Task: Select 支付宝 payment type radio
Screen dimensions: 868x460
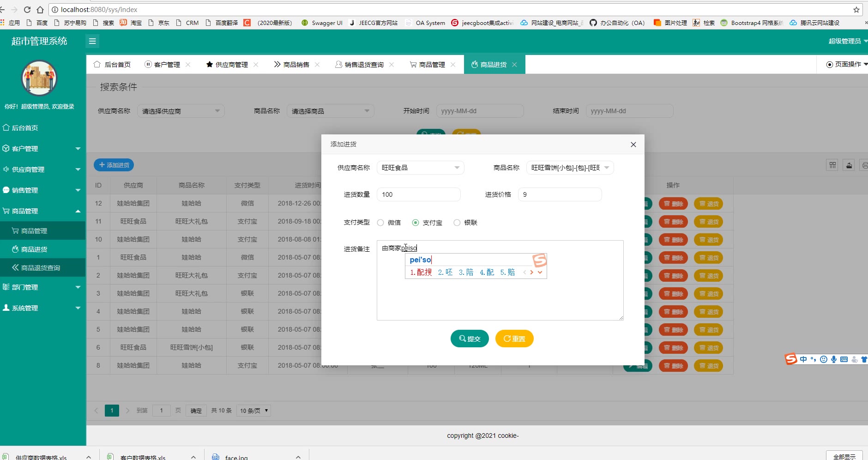Action: pos(416,223)
